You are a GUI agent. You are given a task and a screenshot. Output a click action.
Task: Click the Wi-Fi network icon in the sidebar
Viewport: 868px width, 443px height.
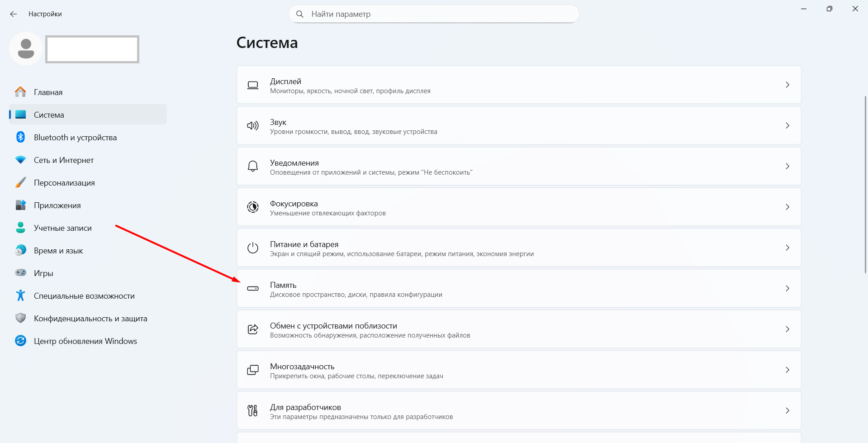coord(20,160)
